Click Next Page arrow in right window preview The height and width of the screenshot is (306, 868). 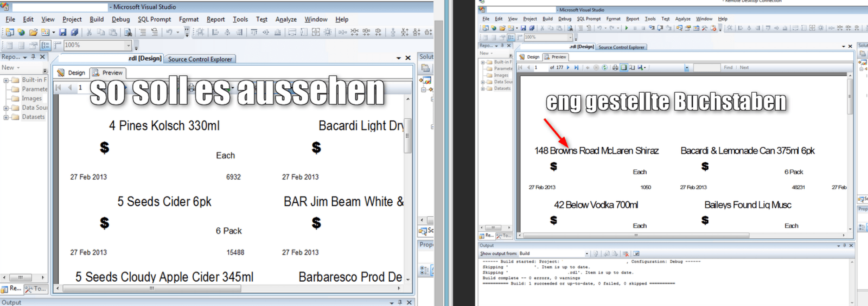[x=568, y=68]
